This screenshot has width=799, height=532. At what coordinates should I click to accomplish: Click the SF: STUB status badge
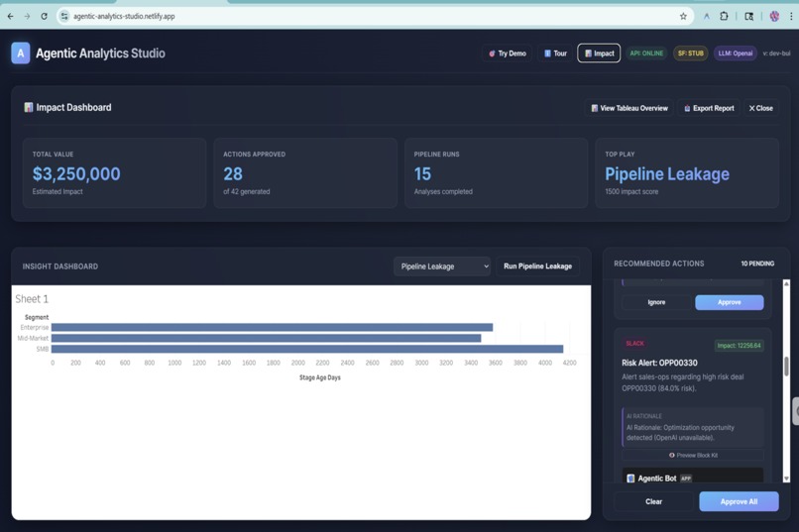pyautogui.click(x=691, y=53)
